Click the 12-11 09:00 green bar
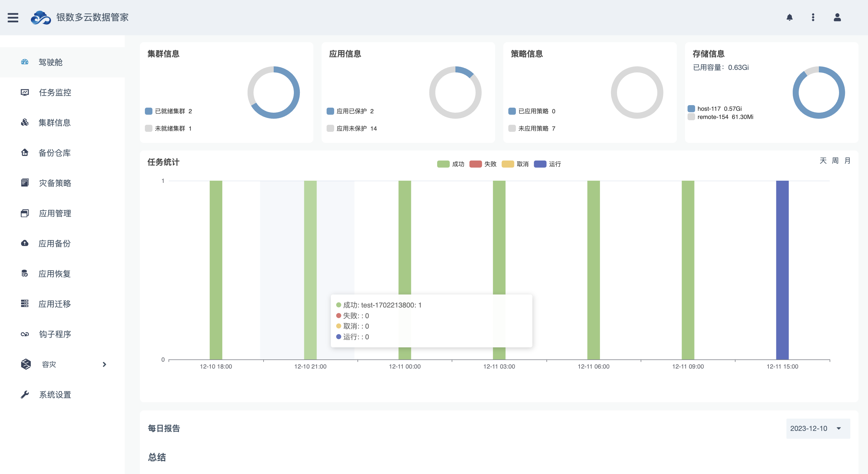The image size is (868, 474). pos(688,270)
